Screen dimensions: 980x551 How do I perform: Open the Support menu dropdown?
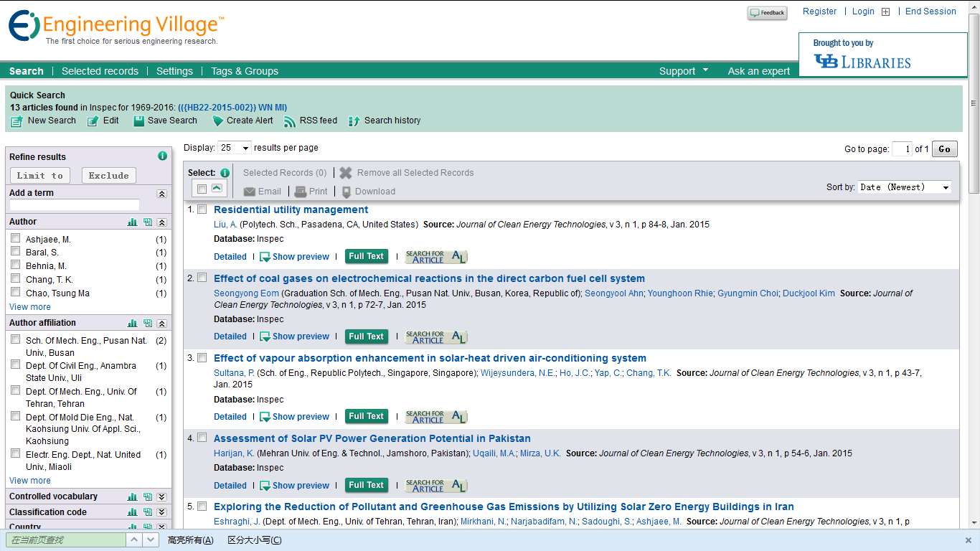[x=683, y=71]
